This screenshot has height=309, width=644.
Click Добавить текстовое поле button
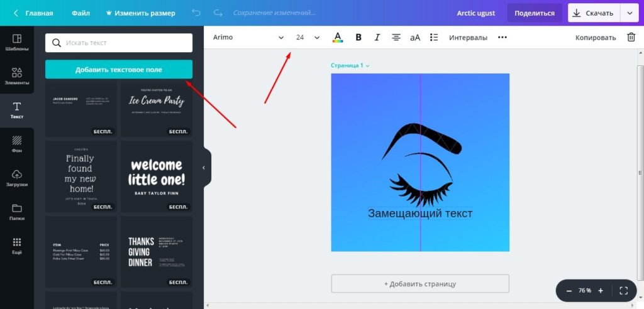click(x=119, y=70)
